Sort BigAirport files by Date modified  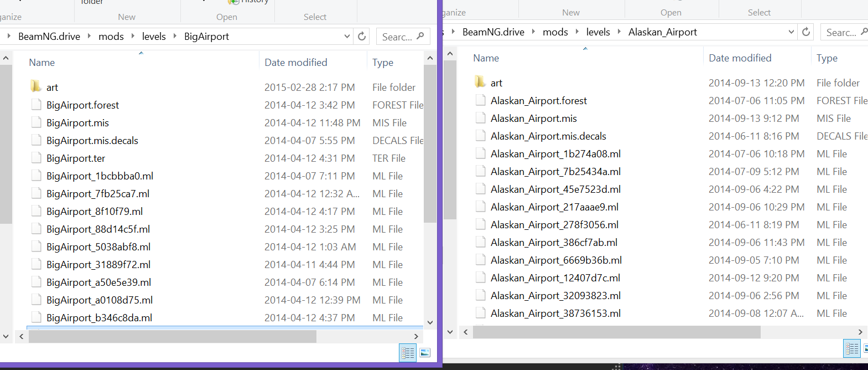tap(296, 63)
